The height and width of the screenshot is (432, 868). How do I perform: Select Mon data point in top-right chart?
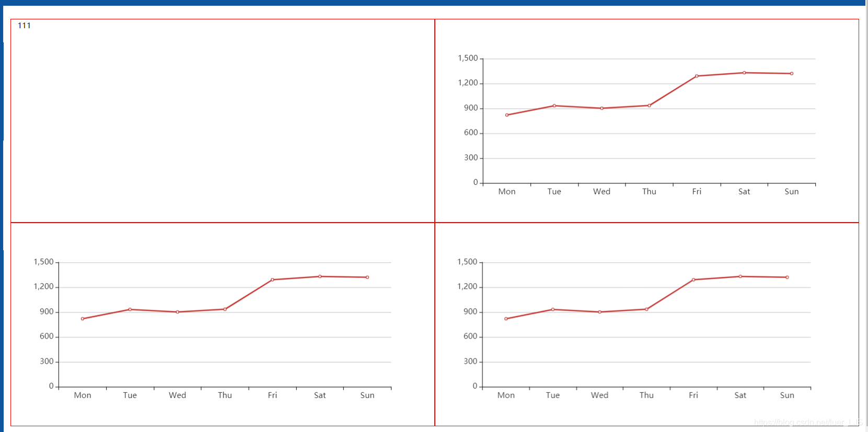coord(507,115)
